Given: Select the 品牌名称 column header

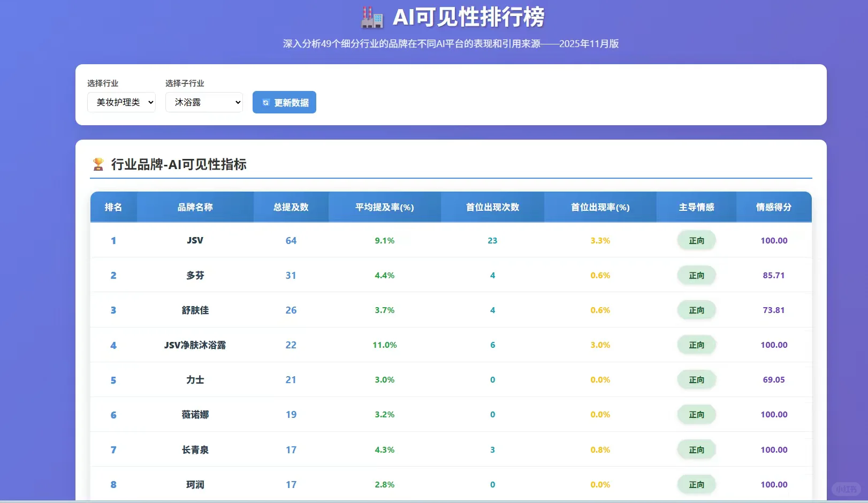Looking at the screenshot, I should click(x=195, y=207).
